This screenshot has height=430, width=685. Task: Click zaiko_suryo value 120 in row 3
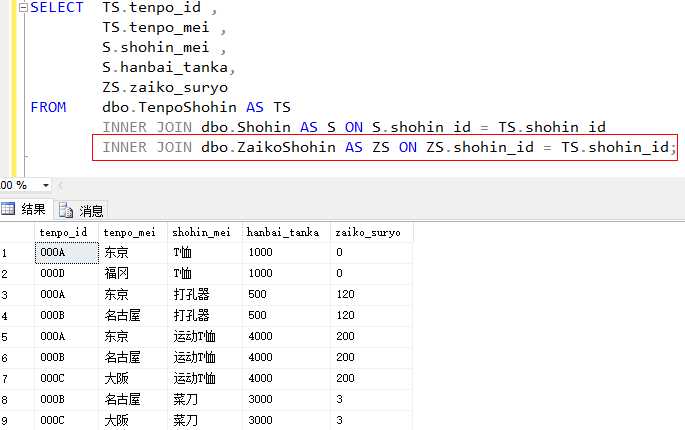[x=371, y=295]
